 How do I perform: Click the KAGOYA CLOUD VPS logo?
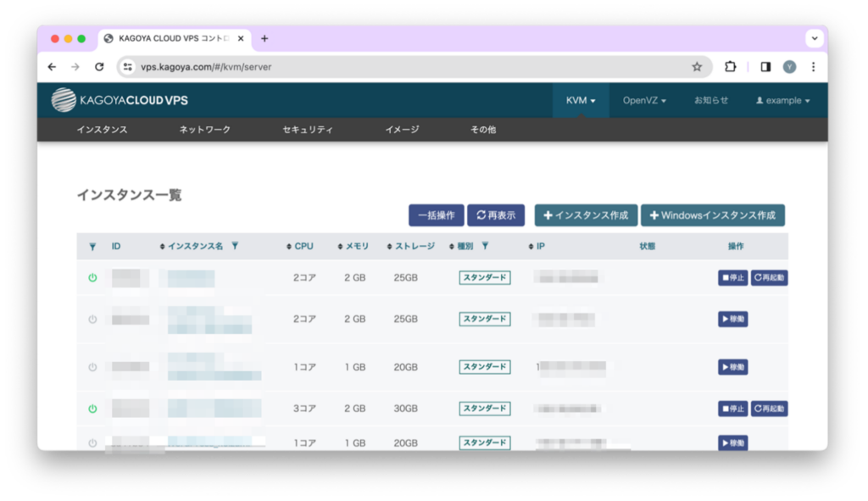click(x=120, y=100)
